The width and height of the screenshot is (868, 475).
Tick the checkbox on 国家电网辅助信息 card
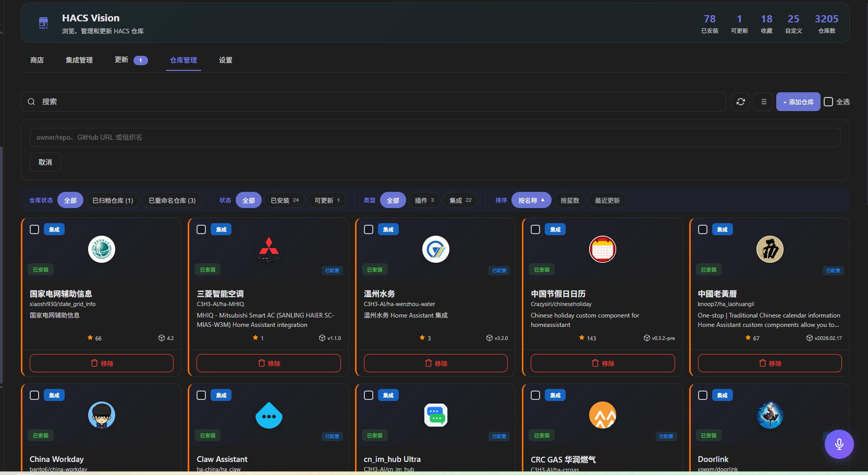pos(34,229)
